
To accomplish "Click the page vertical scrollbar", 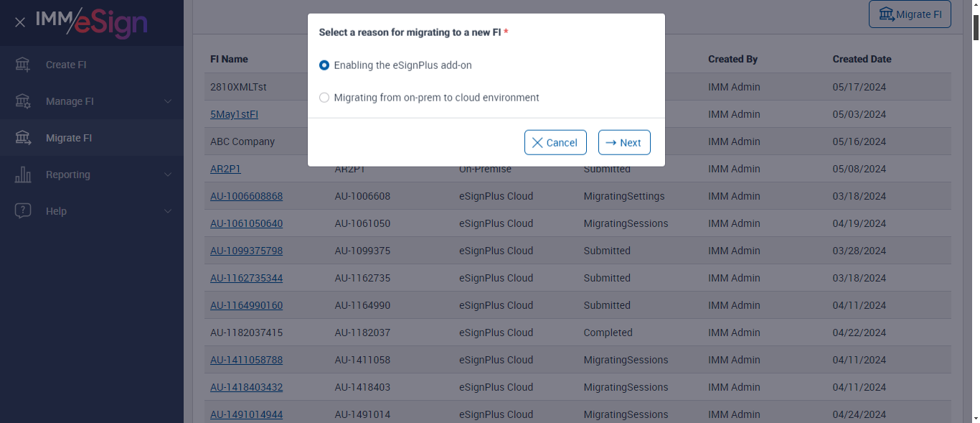I will (x=975, y=215).
